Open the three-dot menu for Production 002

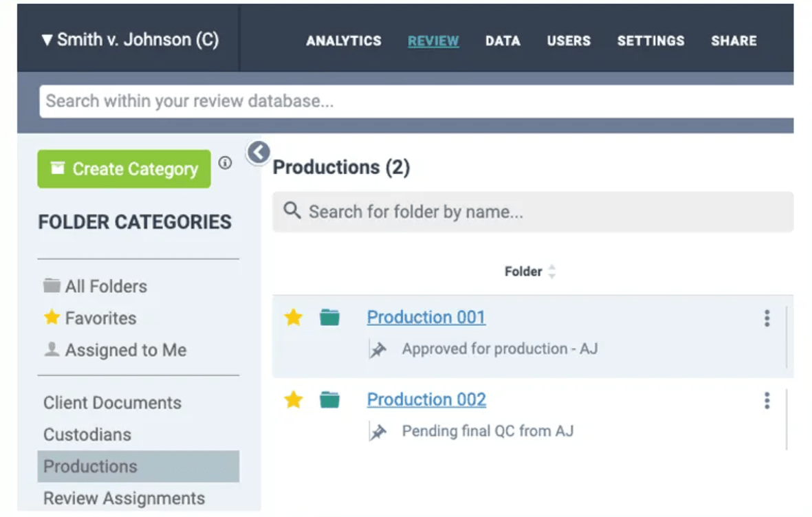tap(767, 400)
